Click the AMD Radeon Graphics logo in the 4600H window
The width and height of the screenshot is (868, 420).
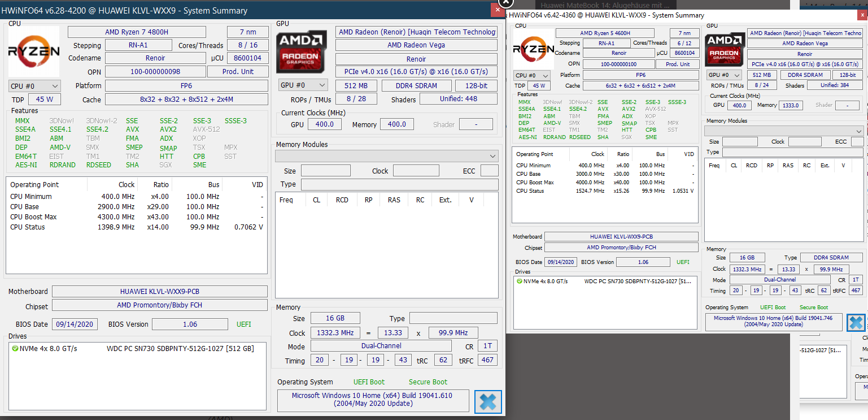pos(725,49)
